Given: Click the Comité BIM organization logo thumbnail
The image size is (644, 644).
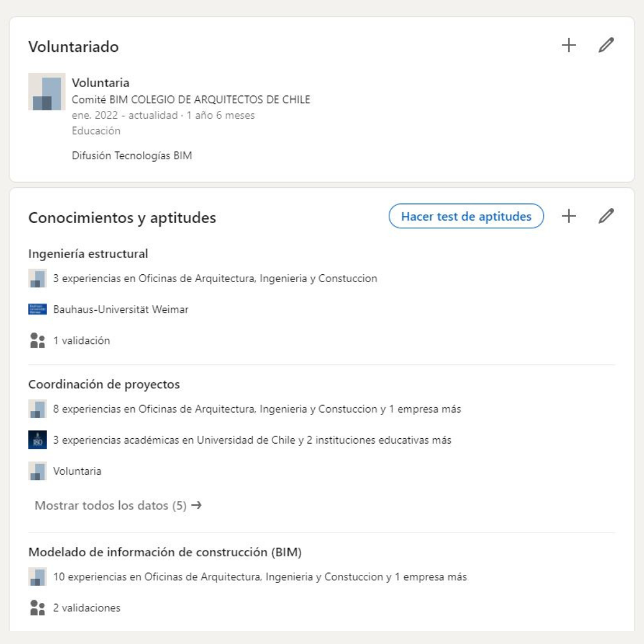Looking at the screenshot, I should coord(47,92).
